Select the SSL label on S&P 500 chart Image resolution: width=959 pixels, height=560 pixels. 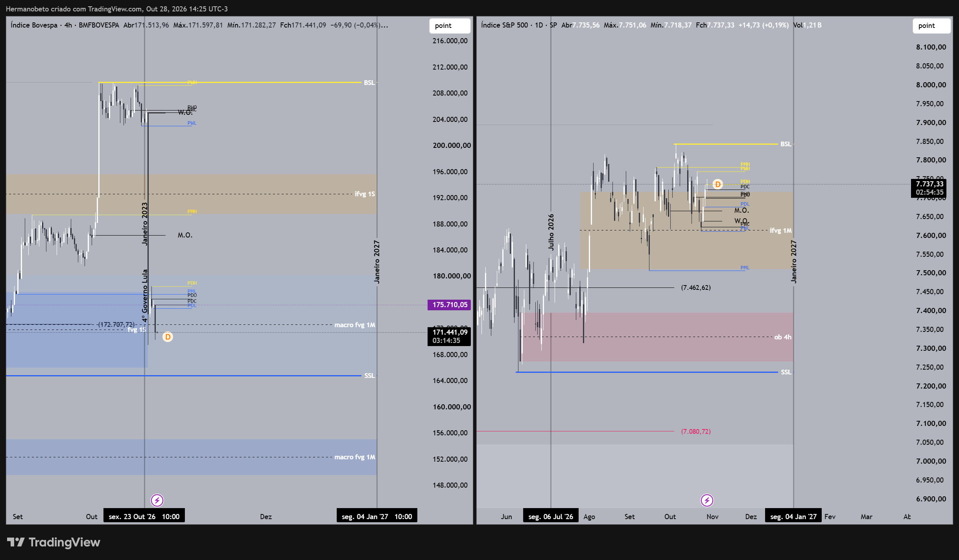click(786, 372)
